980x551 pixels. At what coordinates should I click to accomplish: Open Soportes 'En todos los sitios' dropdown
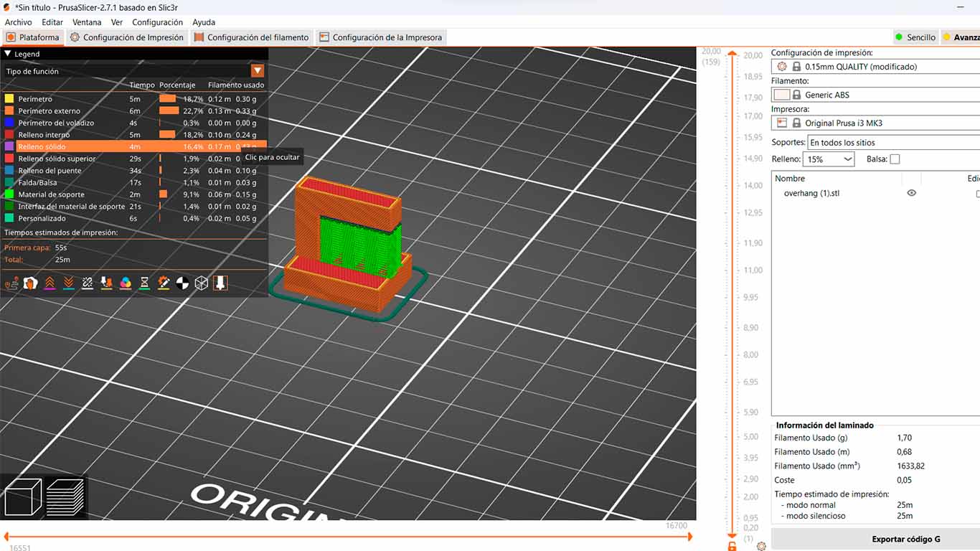click(894, 142)
